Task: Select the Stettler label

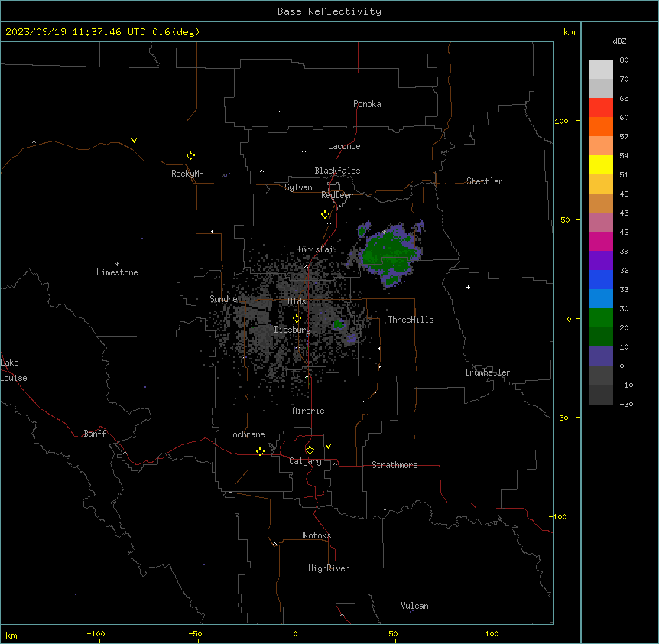Action: [485, 181]
